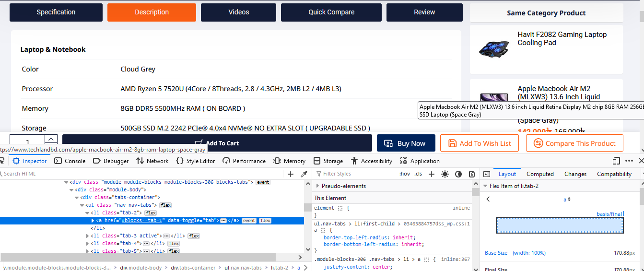The height and width of the screenshot is (271, 644).
Task: Toggle light color scheme simulation sun icon
Action: click(445, 174)
